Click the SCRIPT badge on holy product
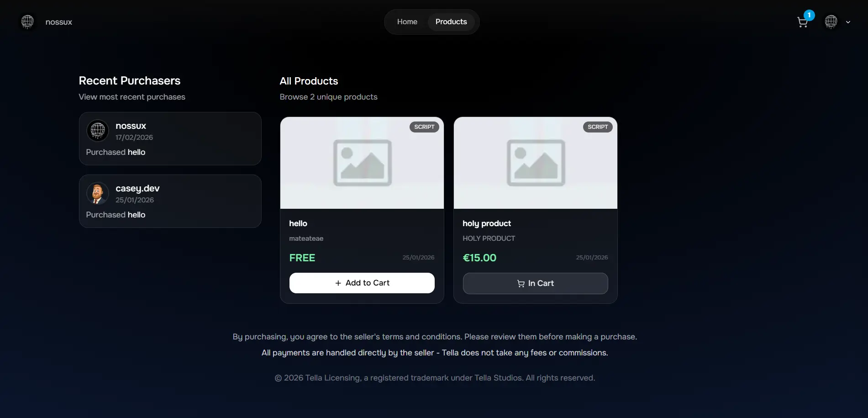This screenshot has width=868, height=418. coord(597,127)
